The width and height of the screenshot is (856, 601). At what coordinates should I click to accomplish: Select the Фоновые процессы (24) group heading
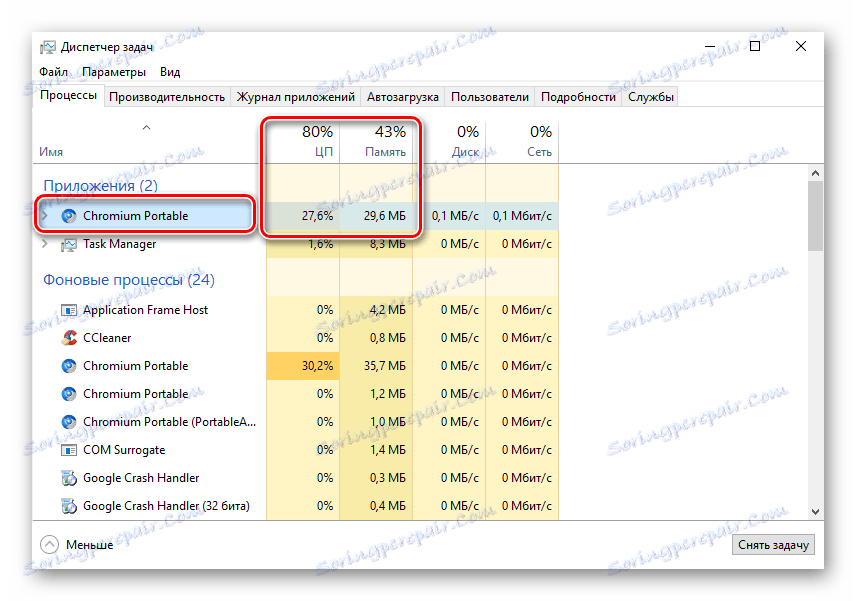tap(129, 280)
